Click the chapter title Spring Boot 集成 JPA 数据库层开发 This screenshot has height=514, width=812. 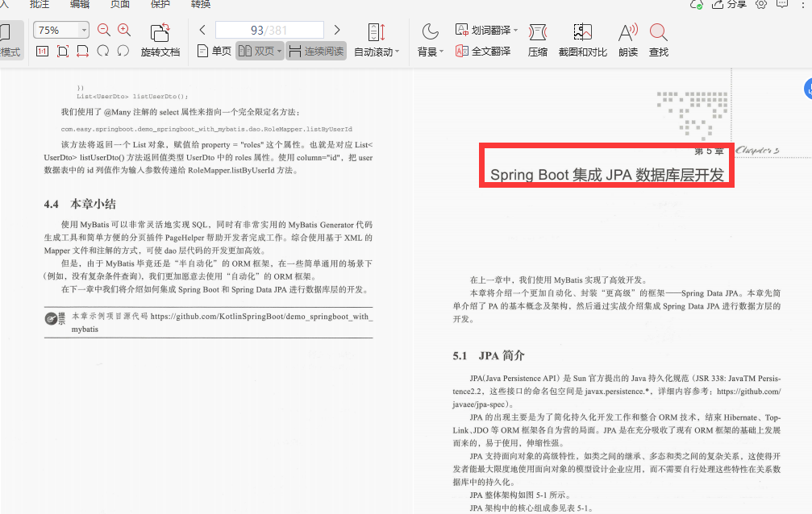click(607, 175)
